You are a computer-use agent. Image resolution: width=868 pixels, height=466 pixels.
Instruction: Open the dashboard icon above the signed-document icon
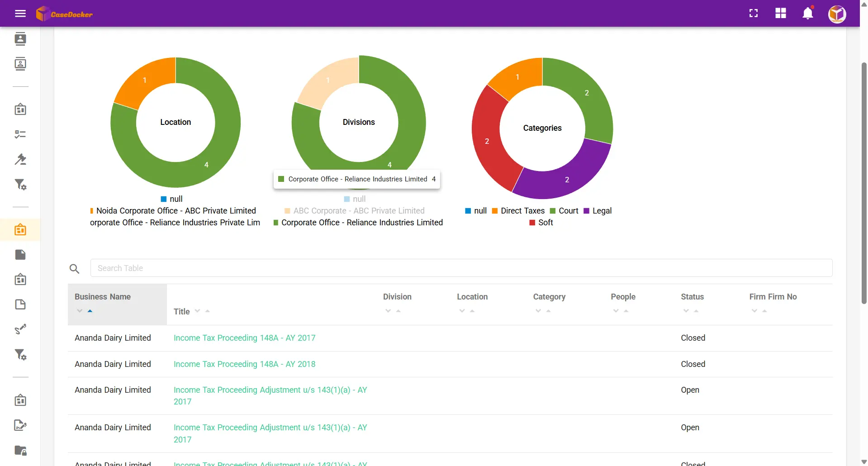pyautogui.click(x=20, y=400)
